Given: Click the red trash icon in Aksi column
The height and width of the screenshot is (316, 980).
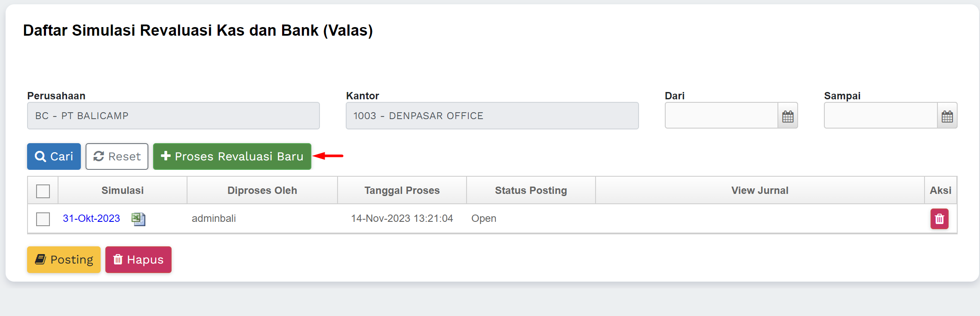Looking at the screenshot, I should click(x=939, y=219).
